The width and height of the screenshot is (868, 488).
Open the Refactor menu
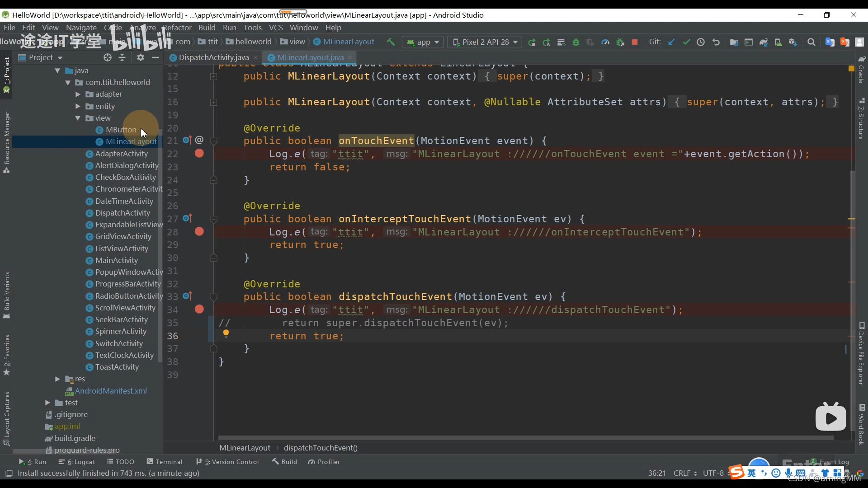point(177,28)
